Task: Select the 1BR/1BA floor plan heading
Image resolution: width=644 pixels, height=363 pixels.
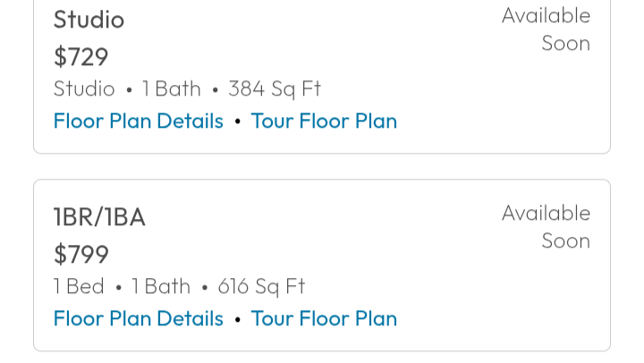Action: coord(99,217)
